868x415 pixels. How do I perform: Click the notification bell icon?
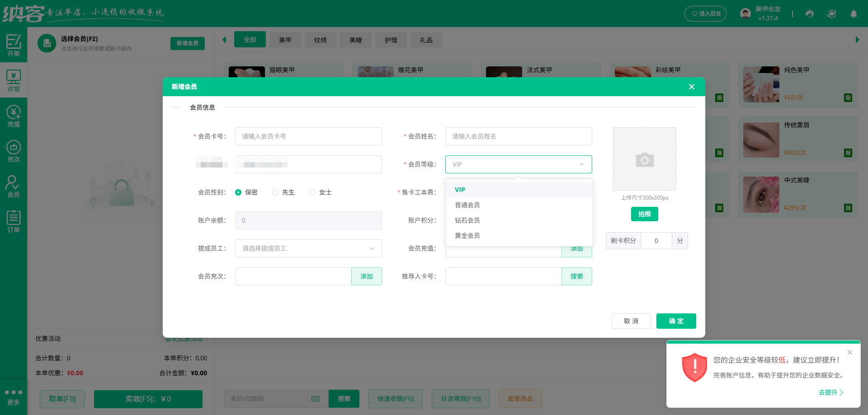pos(854,14)
